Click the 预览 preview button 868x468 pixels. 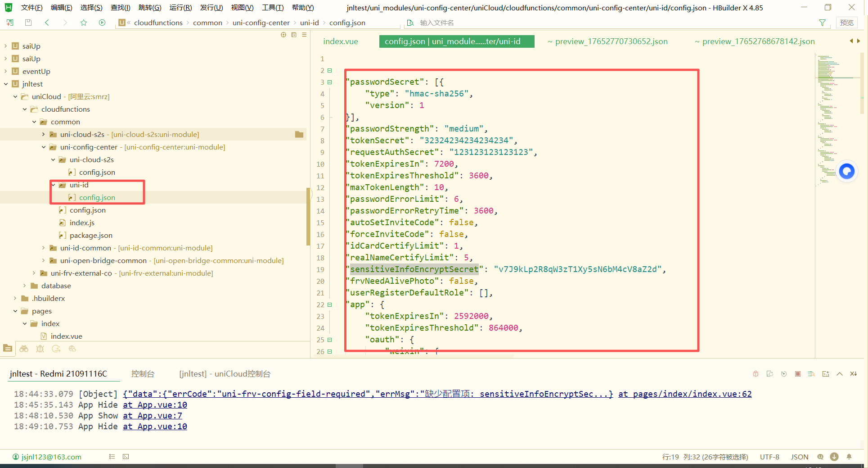[x=846, y=23]
